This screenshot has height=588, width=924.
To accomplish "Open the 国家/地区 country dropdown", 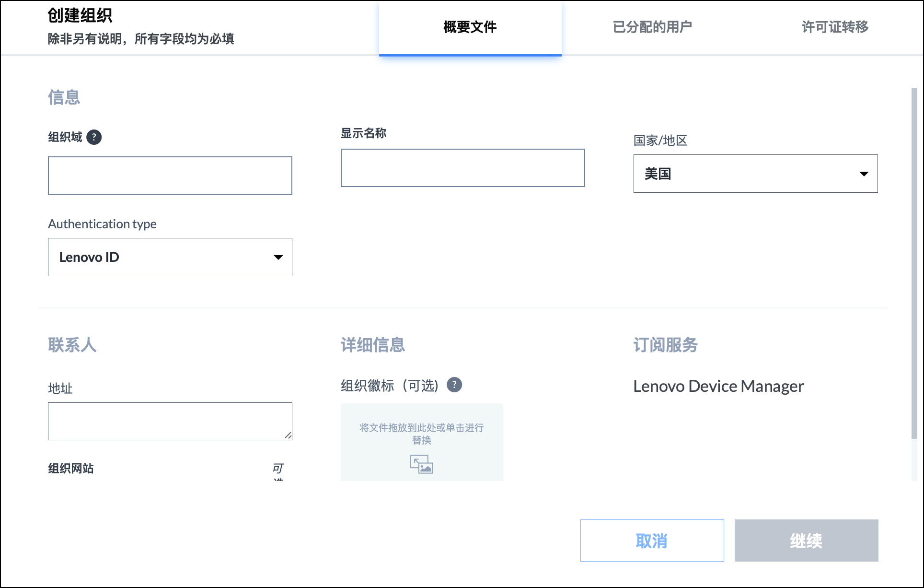I will point(755,174).
